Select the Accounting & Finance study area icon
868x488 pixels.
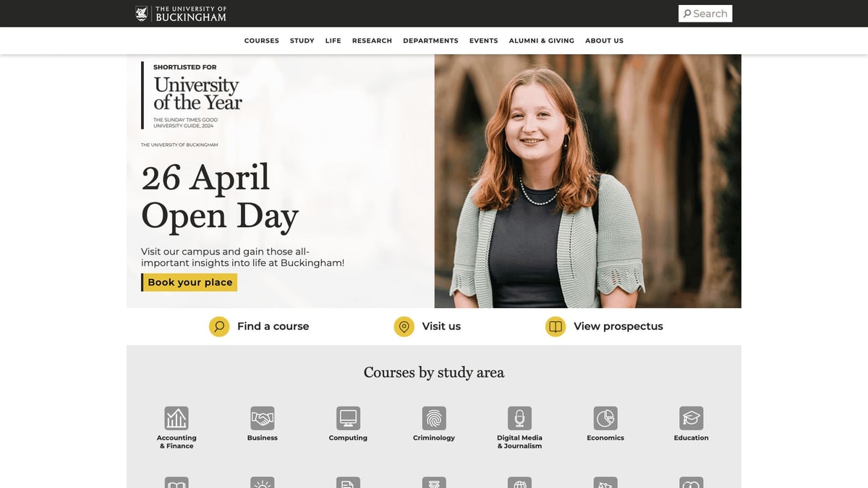tap(176, 417)
